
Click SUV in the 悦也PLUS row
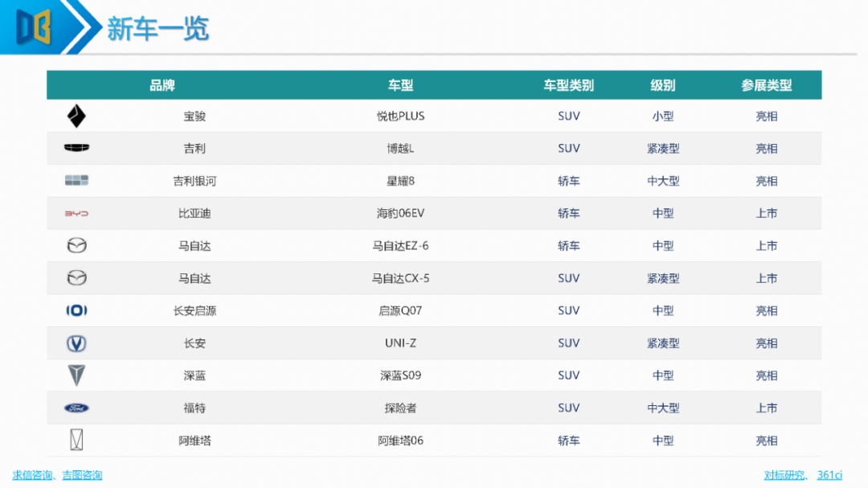coord(568,117)
